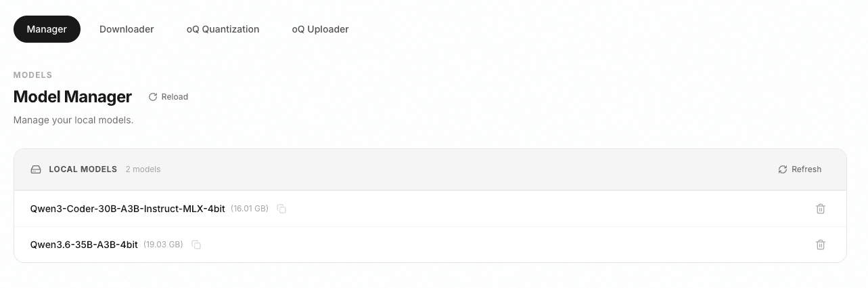The image size is (868, 288).
Task: Click the Reload button text
Action: [x=175, y=97]
